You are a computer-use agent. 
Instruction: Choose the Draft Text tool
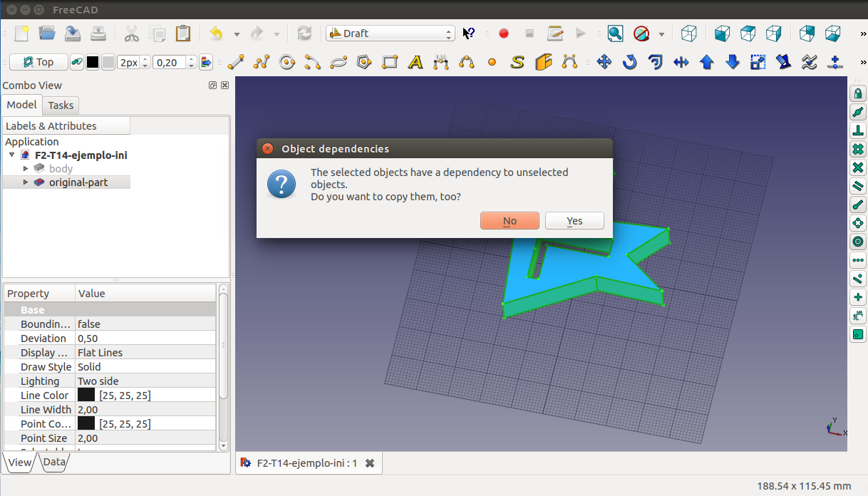(x=415, y=63)
